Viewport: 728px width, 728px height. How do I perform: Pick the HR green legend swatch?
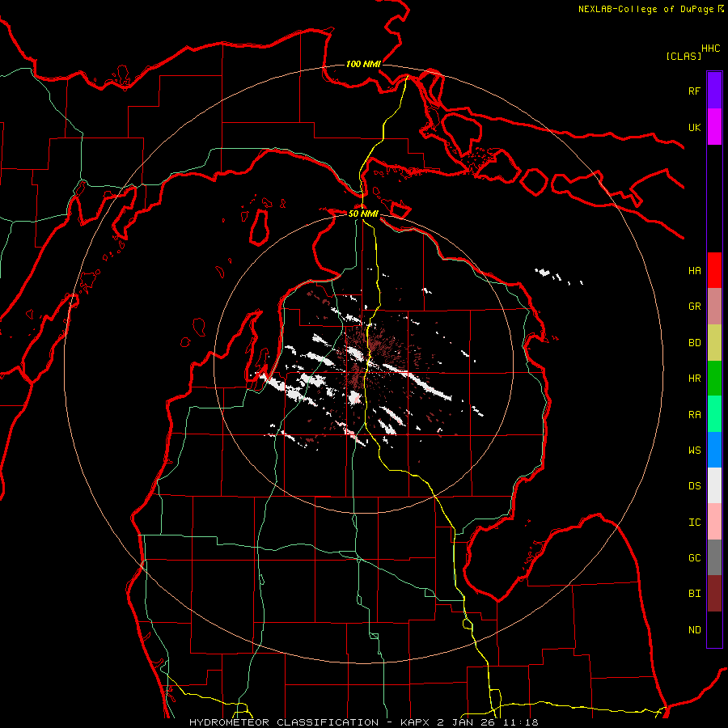pos(714,378)
